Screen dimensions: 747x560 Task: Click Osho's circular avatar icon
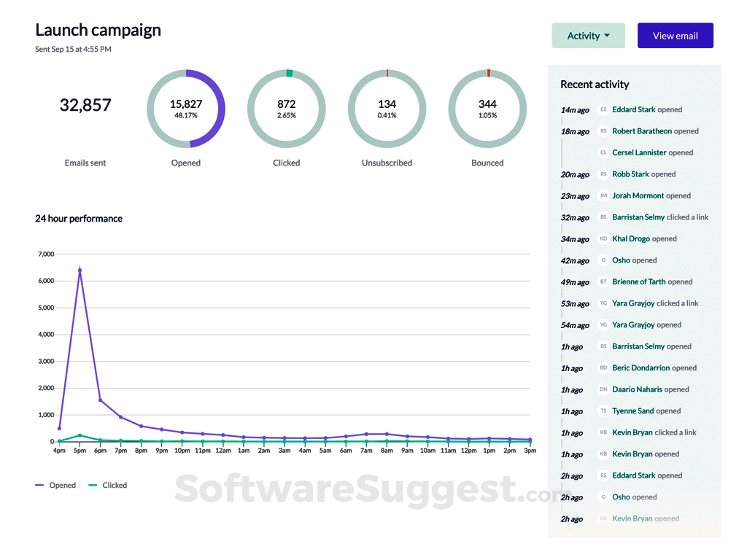603,260
